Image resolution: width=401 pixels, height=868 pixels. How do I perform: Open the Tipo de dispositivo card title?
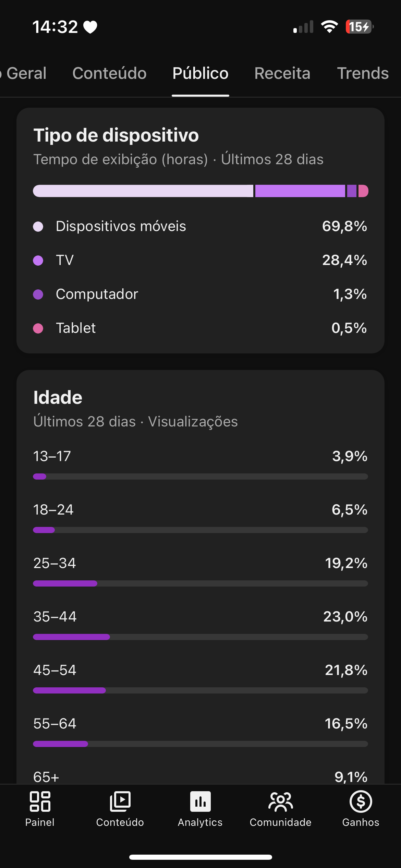(x=116, y=135)
